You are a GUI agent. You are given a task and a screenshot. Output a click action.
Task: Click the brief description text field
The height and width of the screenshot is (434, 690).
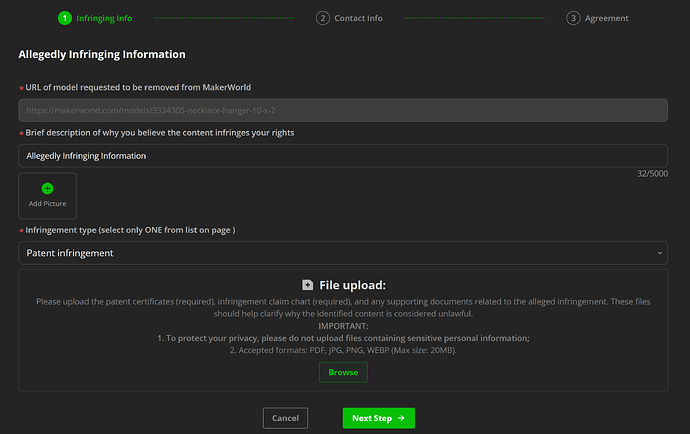343,156
